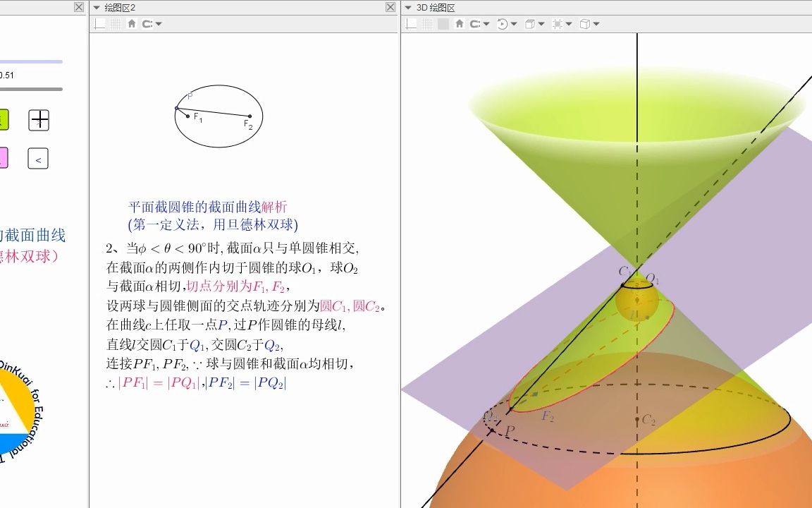Toggle grid in the 3D view style bar
Image resolution: width=812 pixels, height=508 pixels.
tap(427, 24)
